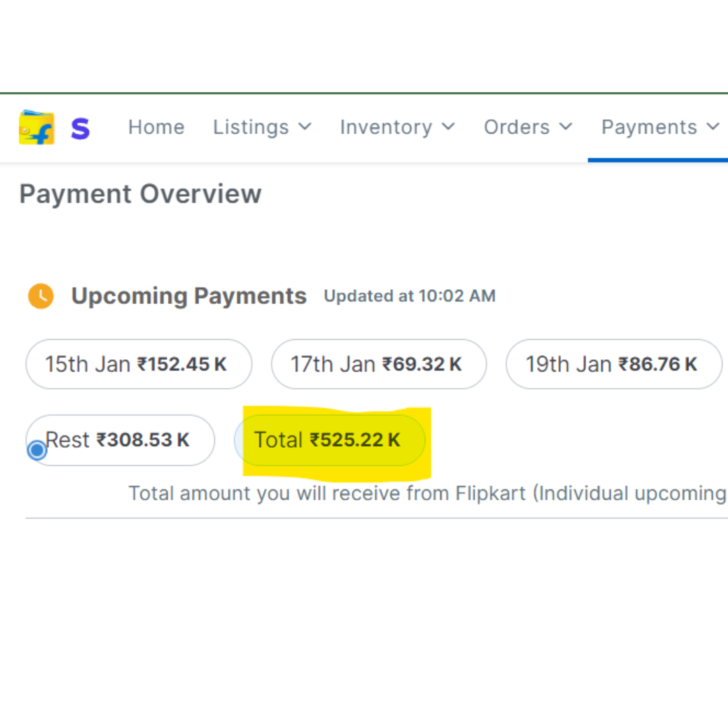Viewport: 728px width, 728px height.
Task: Choose the 19th Jan ₹86.76 K payment
Action: (613, 365)
